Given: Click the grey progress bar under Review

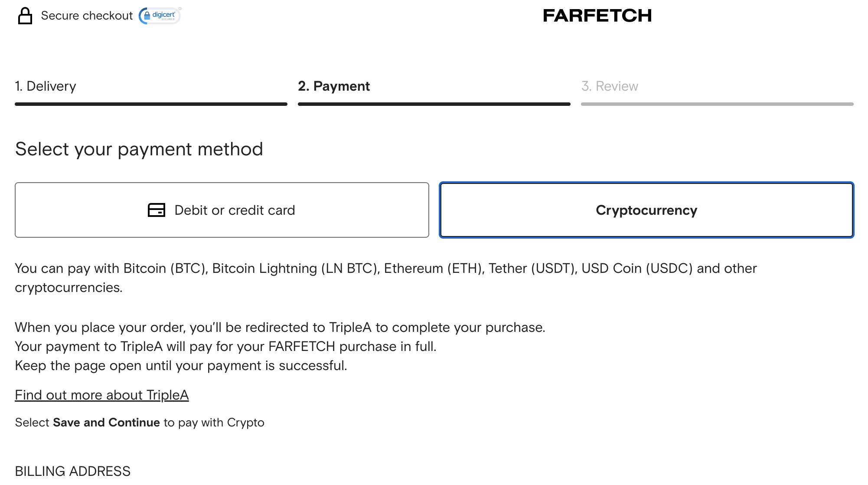Looking at the screenshot, I should (x=717, y=104).
